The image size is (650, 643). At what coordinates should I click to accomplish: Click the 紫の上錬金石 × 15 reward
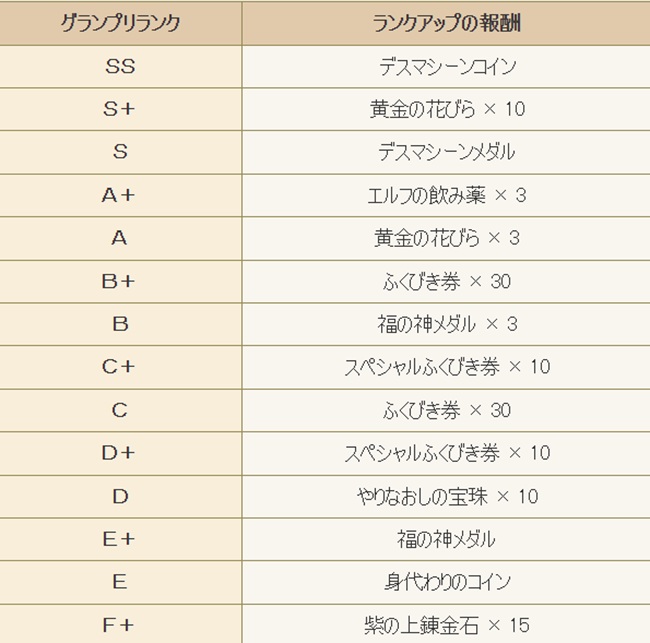447,625
